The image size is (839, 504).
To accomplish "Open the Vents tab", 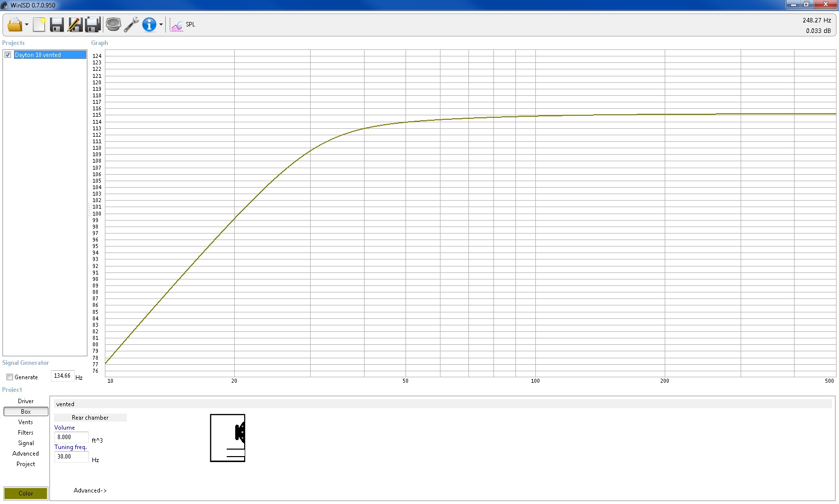I will (26, 422).
